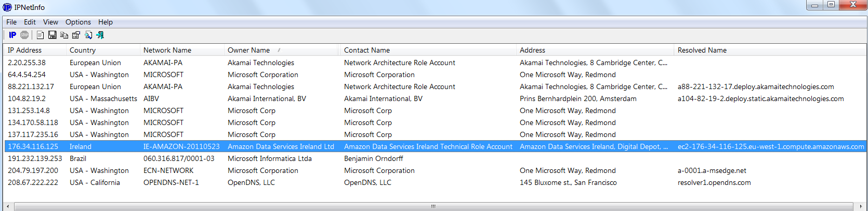Click the Network Name column header
Screen dimensions: 868x211
click(x=167, y=50)
